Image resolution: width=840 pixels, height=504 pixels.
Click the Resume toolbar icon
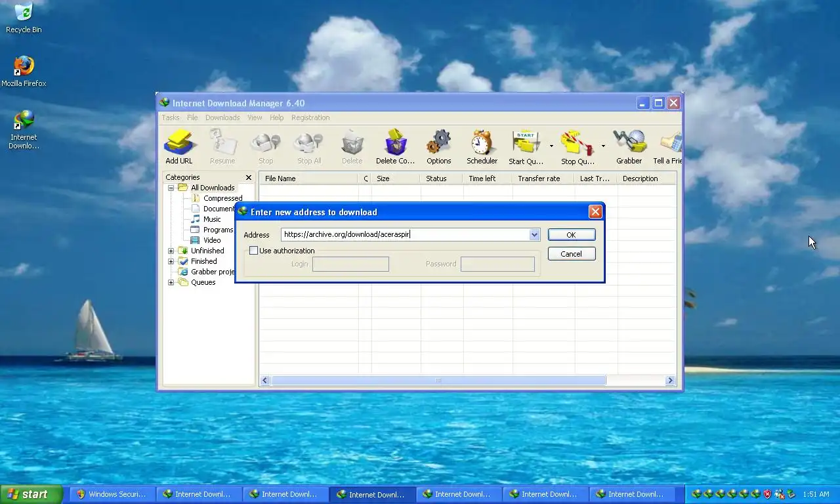pos(222,142)
